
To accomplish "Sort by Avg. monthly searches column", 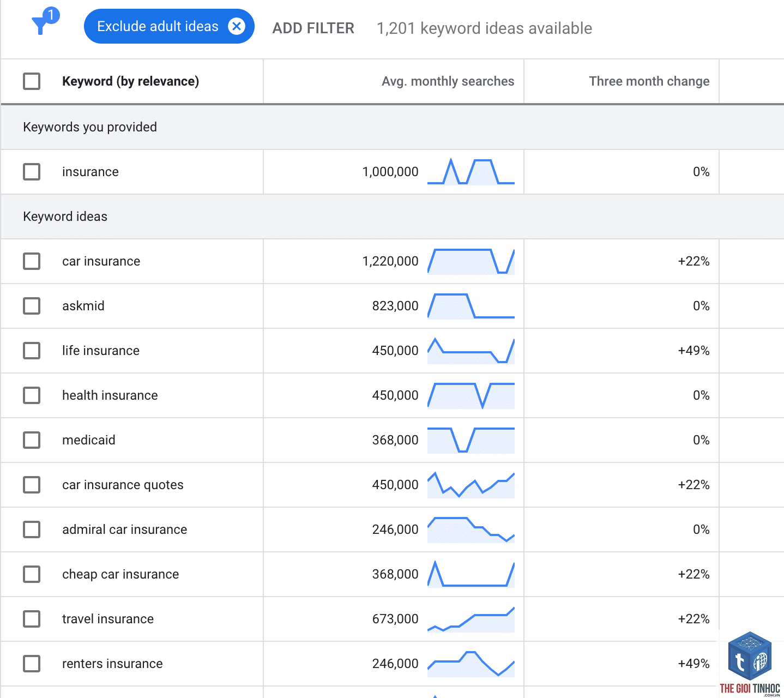I will pyautogui.click(x=448, y=81).
